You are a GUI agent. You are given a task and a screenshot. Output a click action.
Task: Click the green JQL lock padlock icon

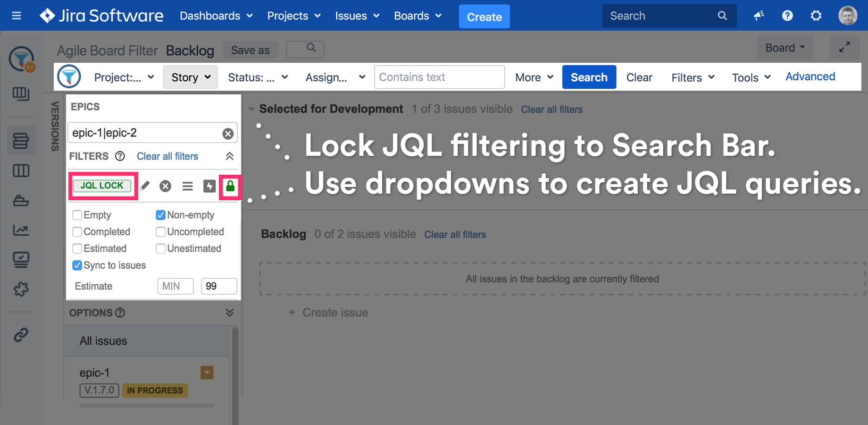(x=230, y=186)
